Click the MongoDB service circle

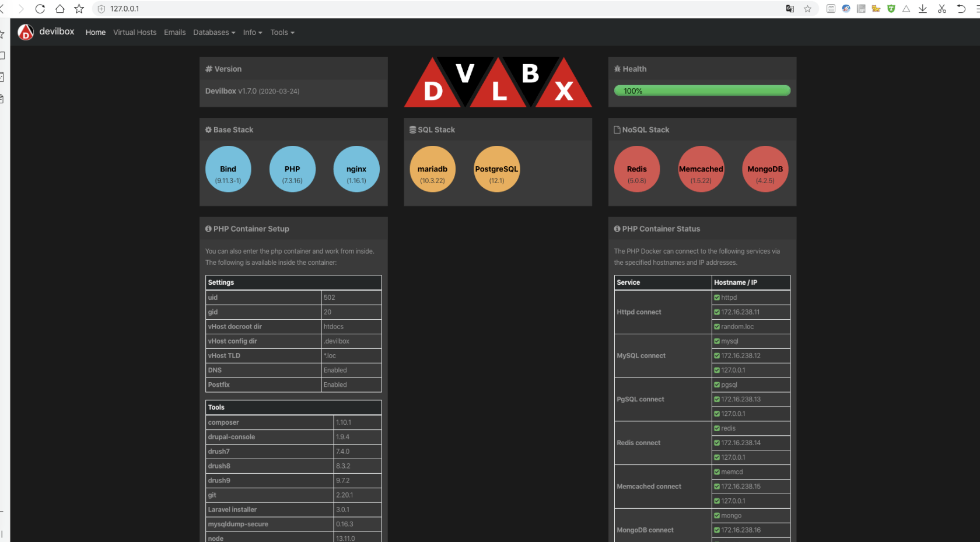(765, 169)
